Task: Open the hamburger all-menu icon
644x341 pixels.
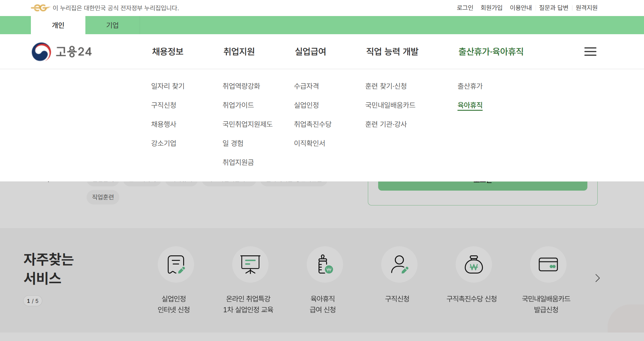Action: pos(590,51)
